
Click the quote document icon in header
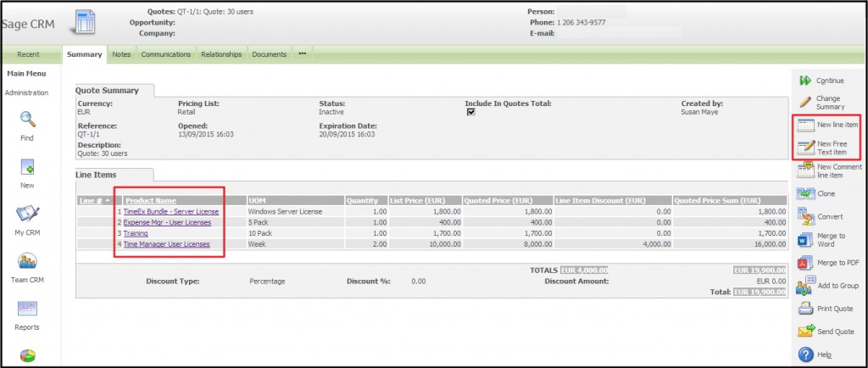85,21
